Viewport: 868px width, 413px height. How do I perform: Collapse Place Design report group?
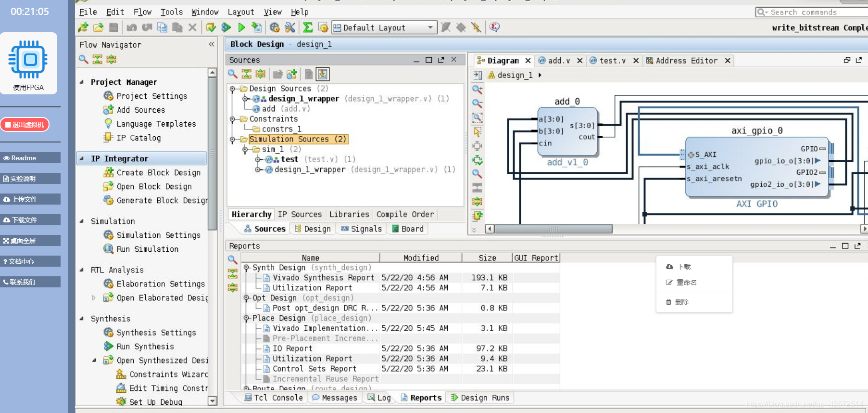[246, 318]
